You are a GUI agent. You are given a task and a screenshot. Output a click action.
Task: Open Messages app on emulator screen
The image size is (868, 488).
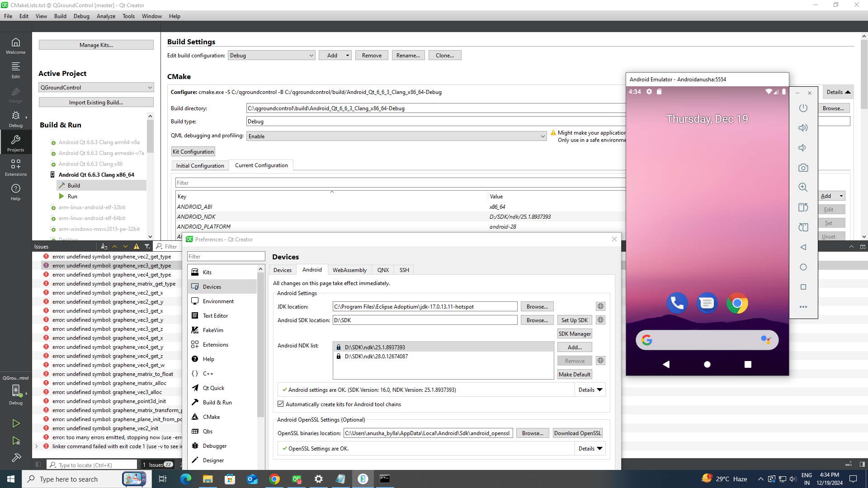707,303
